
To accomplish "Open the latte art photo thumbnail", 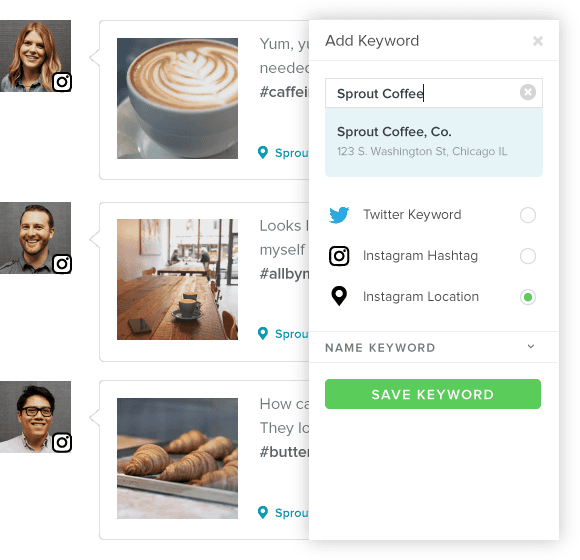I will [x=178, y=98].
